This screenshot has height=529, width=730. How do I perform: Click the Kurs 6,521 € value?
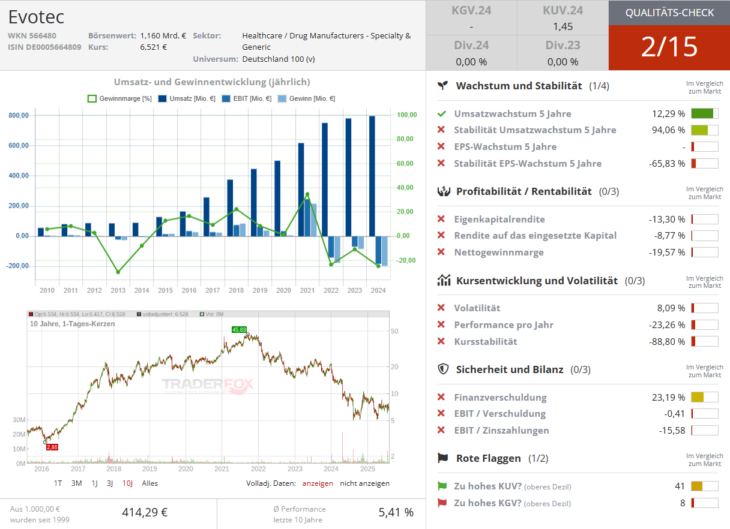point(153,47)
